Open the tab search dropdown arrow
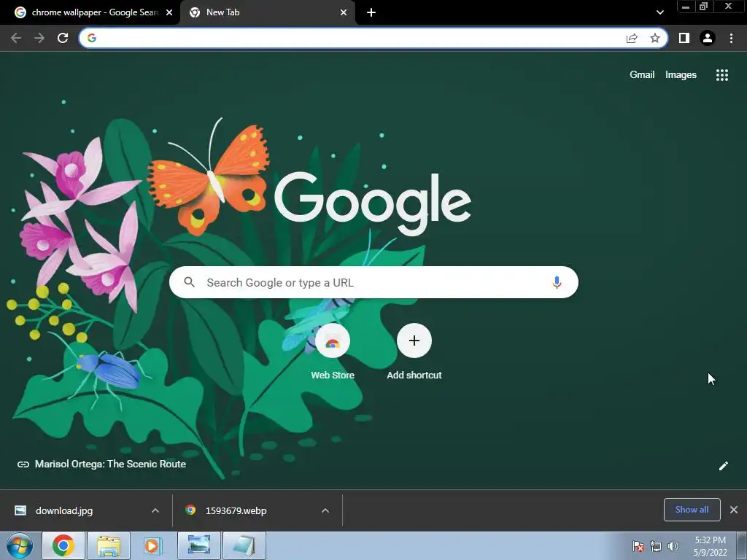Image resolution: width=747 pixels, height=560 pixels. 659,12
